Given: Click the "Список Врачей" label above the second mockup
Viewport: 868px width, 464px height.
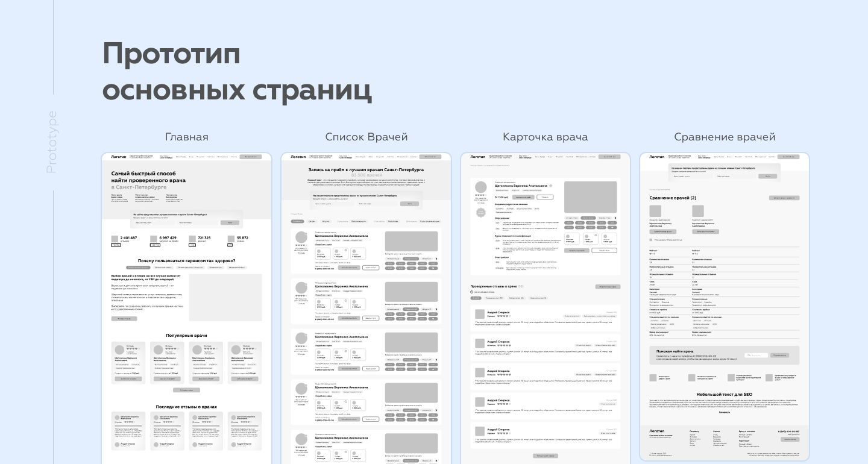Looking at the screenshot, I should [x=366, y=137].
